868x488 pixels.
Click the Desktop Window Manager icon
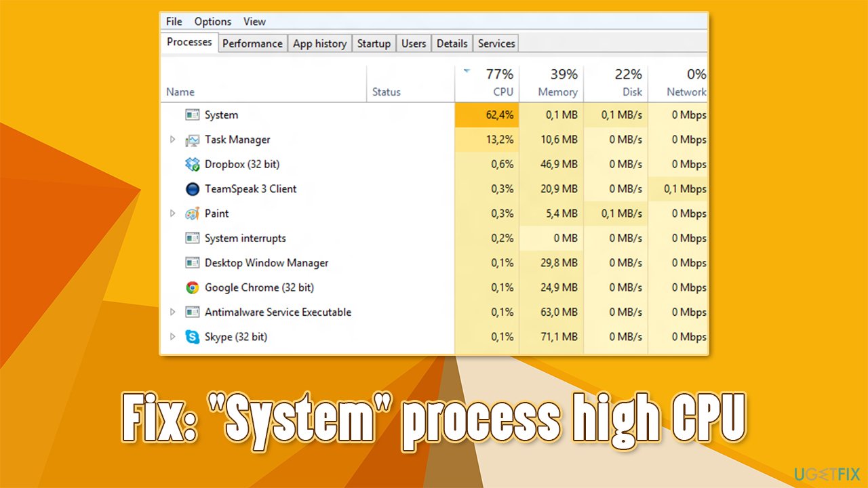192,262
